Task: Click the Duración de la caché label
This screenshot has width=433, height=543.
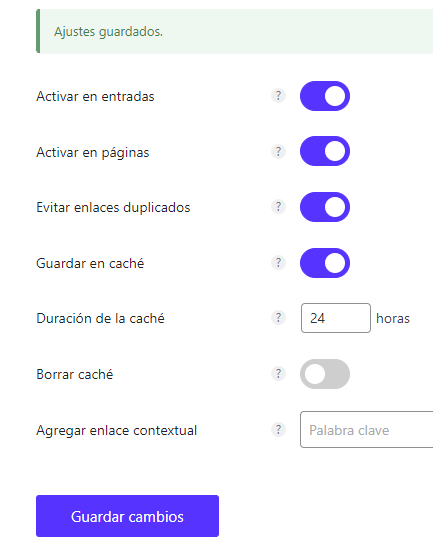Action: pos(100,318)
